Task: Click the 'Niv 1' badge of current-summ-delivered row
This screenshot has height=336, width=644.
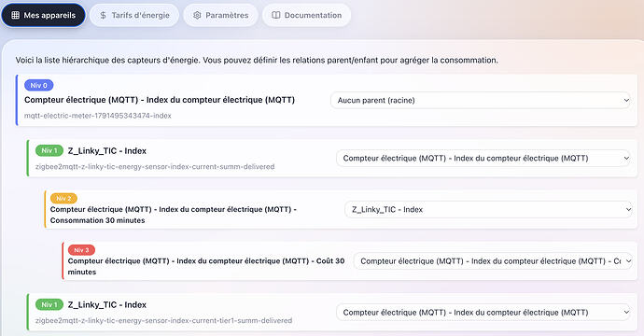Action: click(49, 151)
